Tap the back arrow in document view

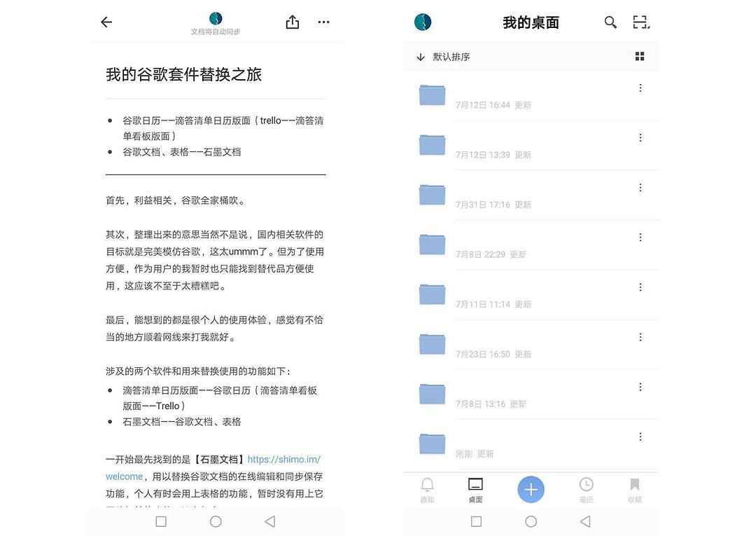click(x=106, y=22)
